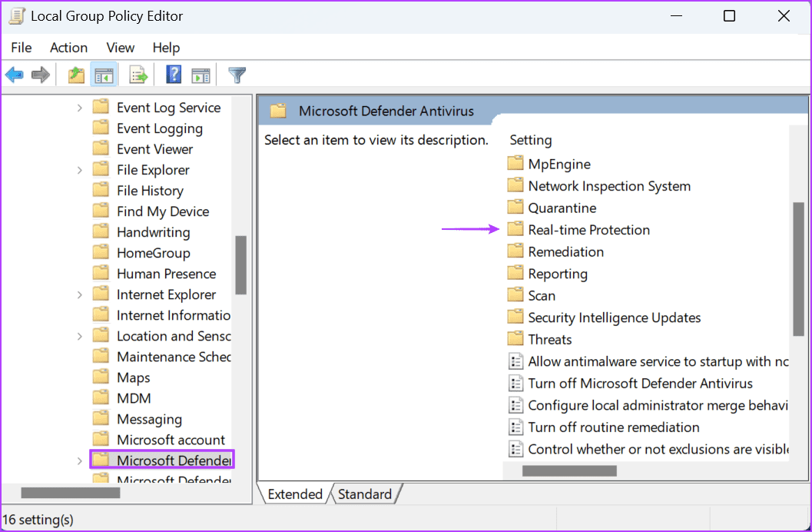This screenshot has height=532, width=812.
Task: Click the Forward arrow toolbar icon
Action: [41, 75]
